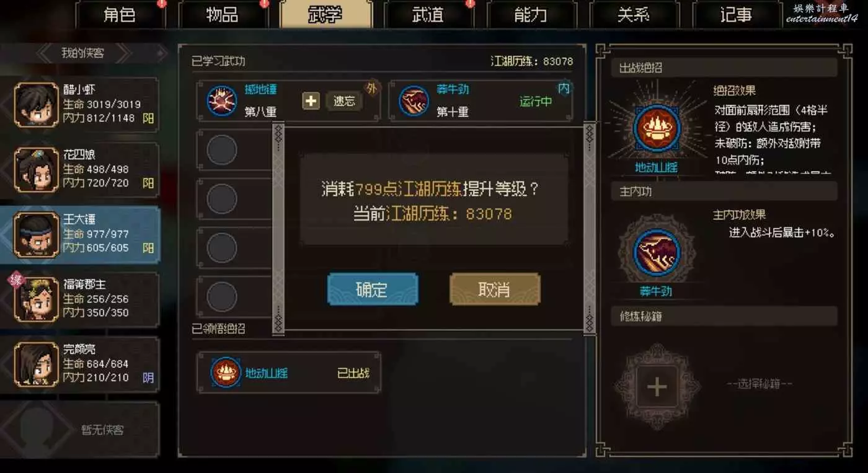Click right arrow beside 我的侠客
The image size is (868, 473).
123,53
